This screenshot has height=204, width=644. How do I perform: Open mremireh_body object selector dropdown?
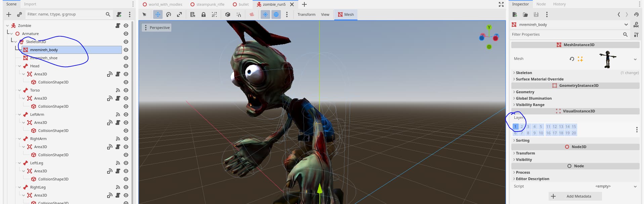[x=626, y=25]
